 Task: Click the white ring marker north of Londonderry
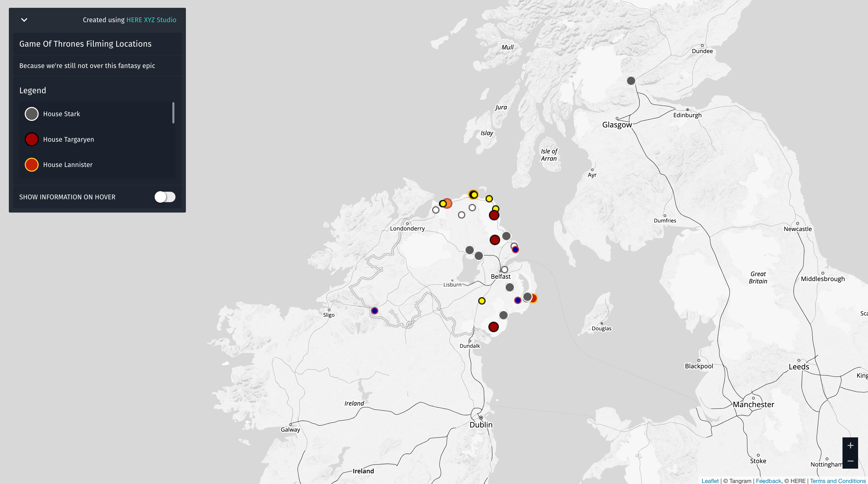tap(436, 210)
